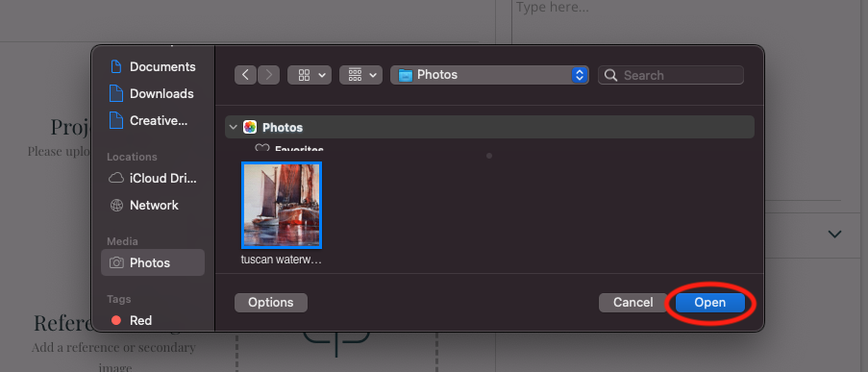Click the Downloads file icon
The image size is (868, 372).
coord(115,93)
